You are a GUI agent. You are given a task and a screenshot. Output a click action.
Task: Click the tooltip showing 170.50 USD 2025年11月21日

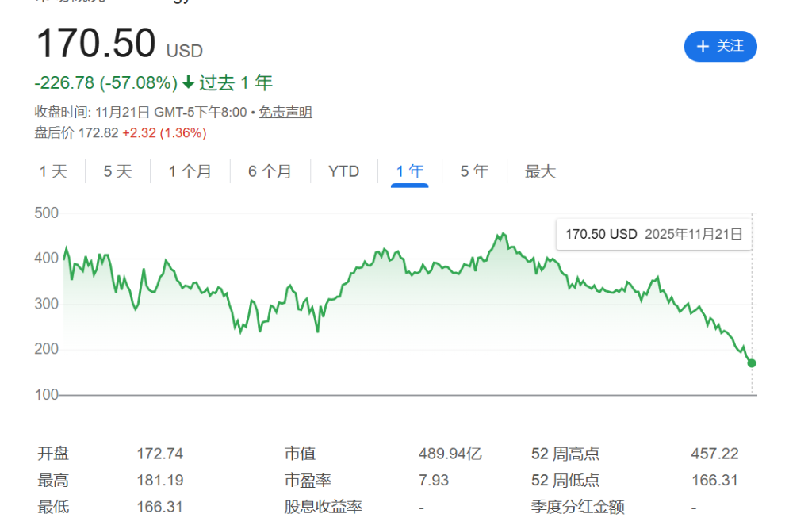pos(653,234)
